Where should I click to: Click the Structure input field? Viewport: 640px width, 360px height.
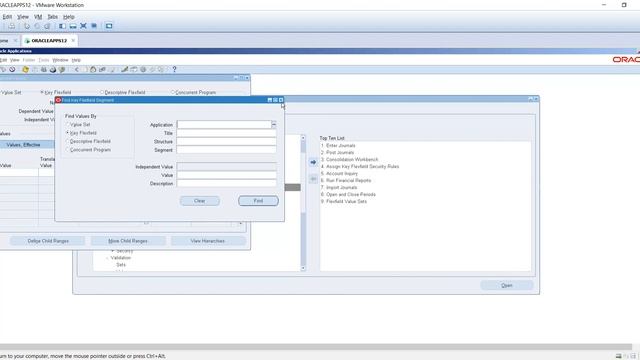coord(227,142)
